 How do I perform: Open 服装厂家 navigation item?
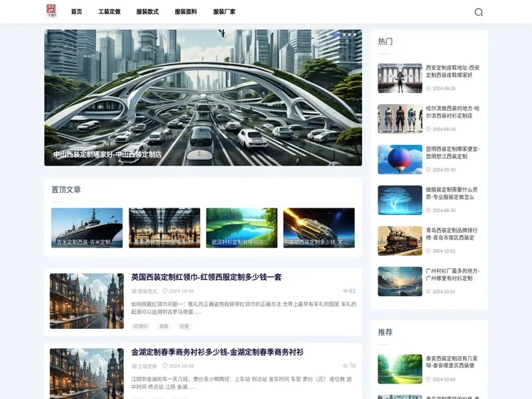pyautogui.click(x=224, y=12)
